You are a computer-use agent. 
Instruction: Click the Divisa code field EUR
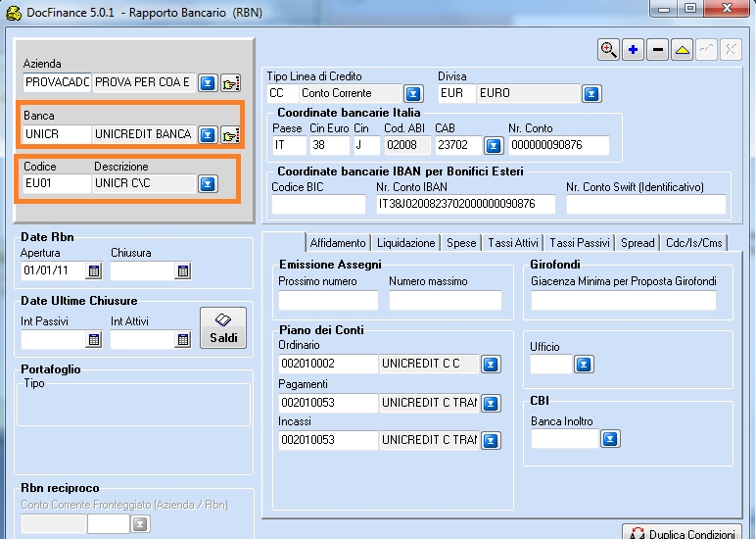(x=457, y=93)
